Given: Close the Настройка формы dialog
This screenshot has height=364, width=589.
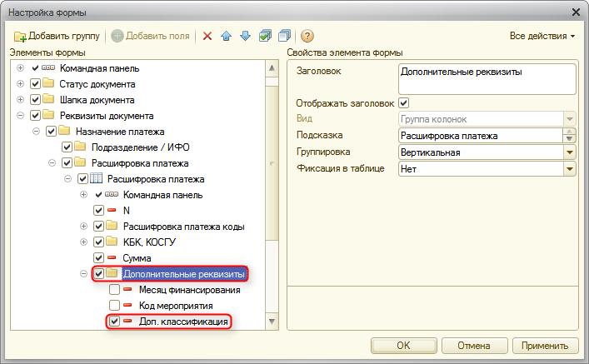Looking at the screenshot, I should (576, 12).
